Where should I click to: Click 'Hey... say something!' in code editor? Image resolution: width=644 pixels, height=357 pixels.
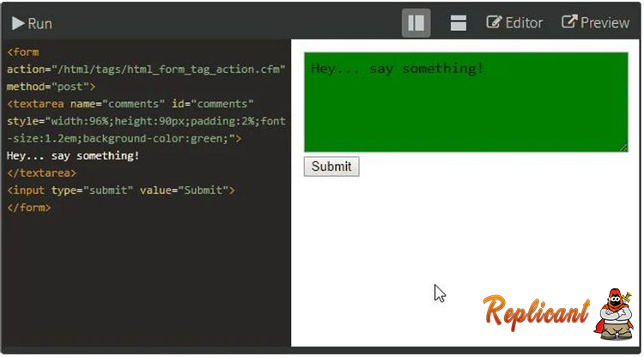click(x=73, y=155)
